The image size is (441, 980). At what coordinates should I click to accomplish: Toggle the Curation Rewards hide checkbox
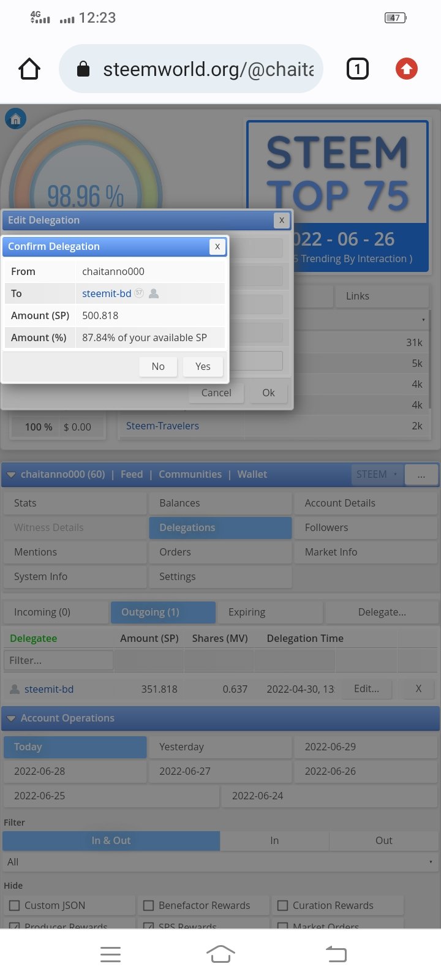(x=282, y=905)
